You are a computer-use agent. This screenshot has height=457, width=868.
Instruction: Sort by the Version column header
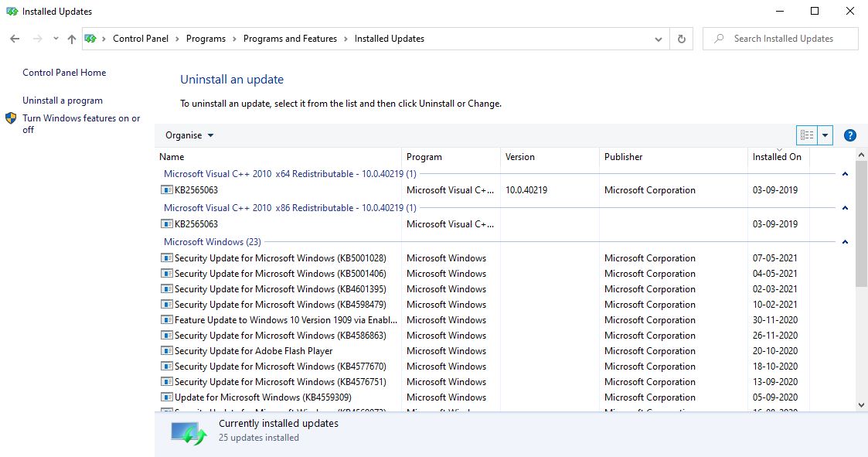point(550,157)
